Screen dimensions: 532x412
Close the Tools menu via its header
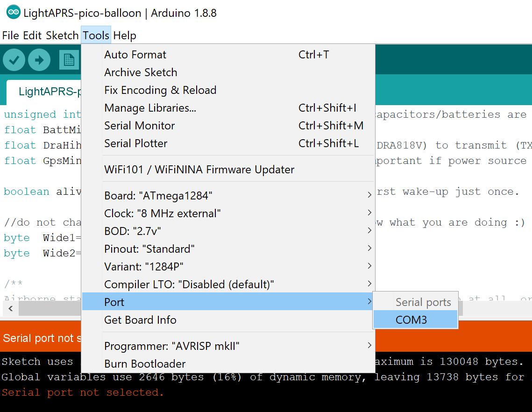[96, 35]
